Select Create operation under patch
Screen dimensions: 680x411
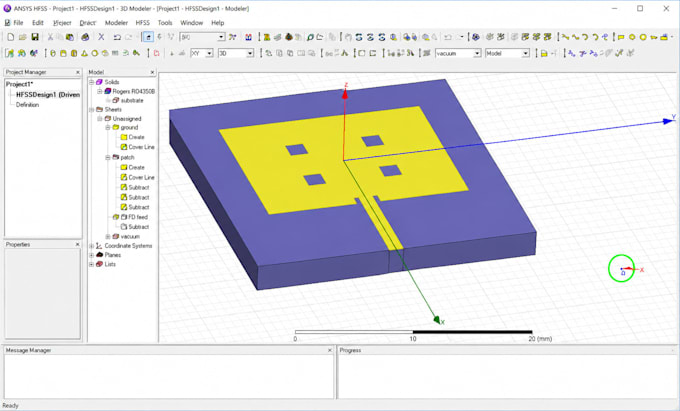tap(136, 167)
